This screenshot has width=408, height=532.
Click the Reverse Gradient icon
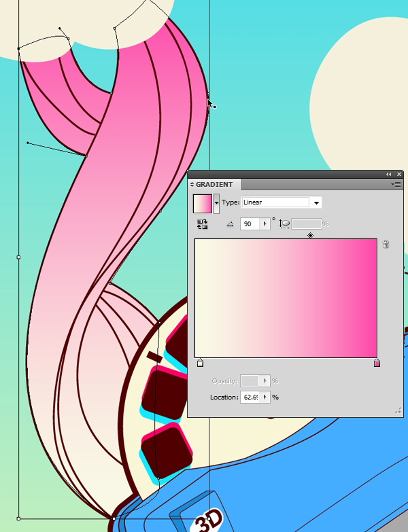coord(203,224)
